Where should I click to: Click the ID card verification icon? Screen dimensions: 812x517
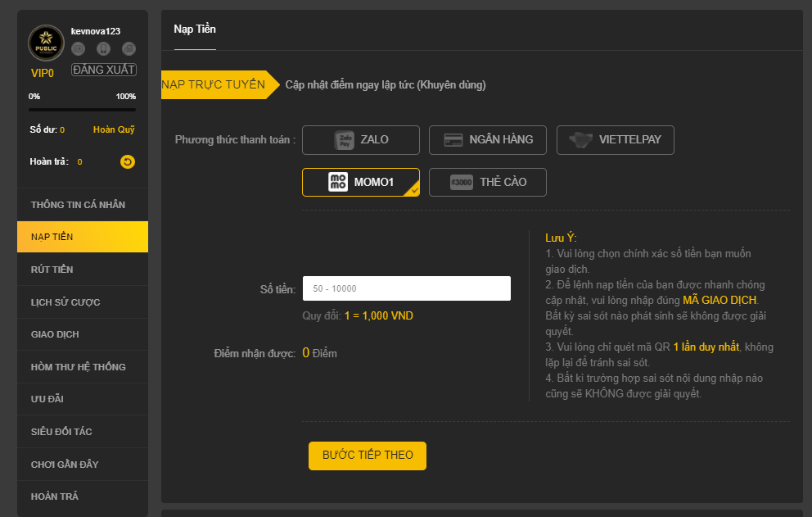[79, 49]
